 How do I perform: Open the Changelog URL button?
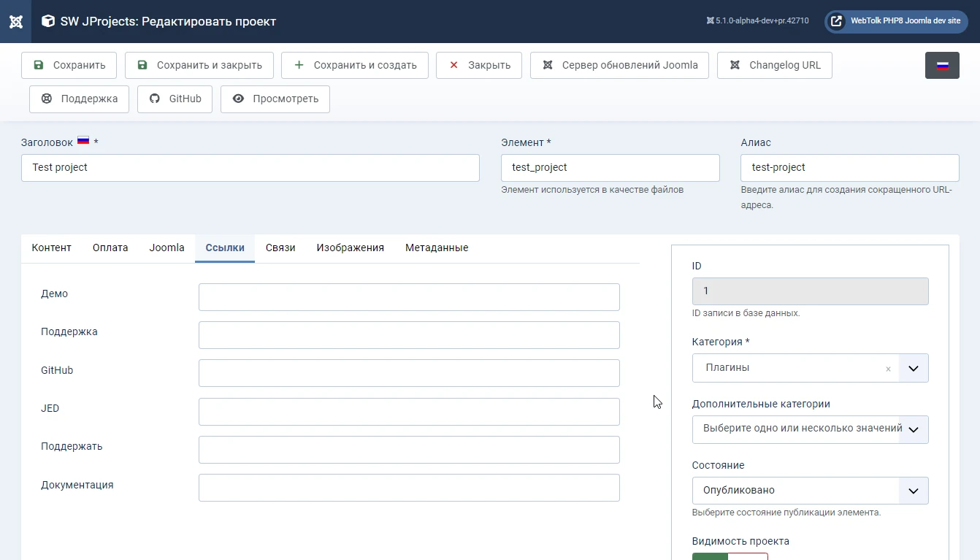[775, 65]
